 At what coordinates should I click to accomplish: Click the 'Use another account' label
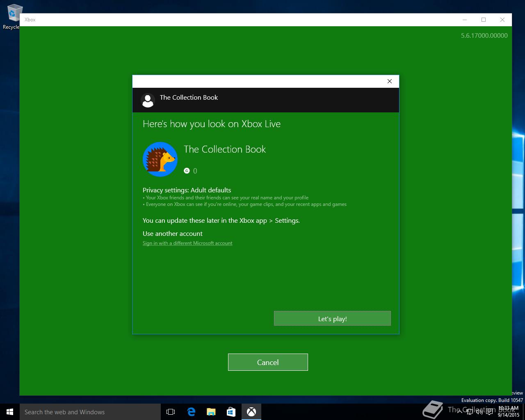click(x=173, y=233)
